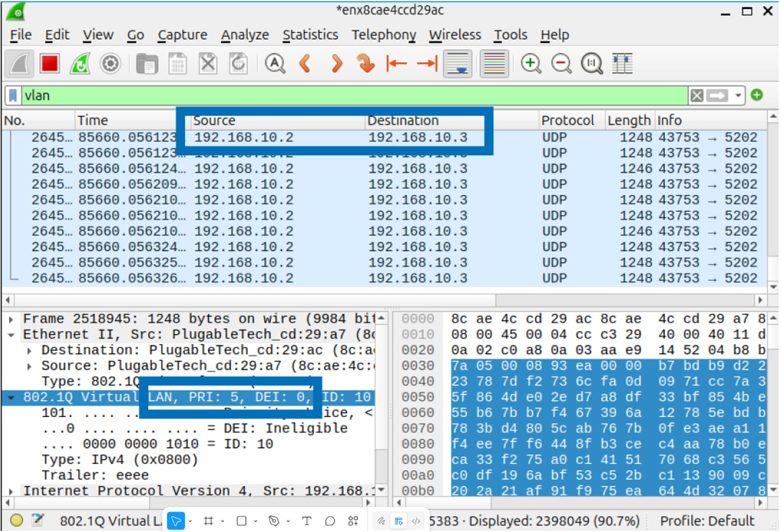Collapse the 802.1Q Virtual LAN tree

point(11,397)
